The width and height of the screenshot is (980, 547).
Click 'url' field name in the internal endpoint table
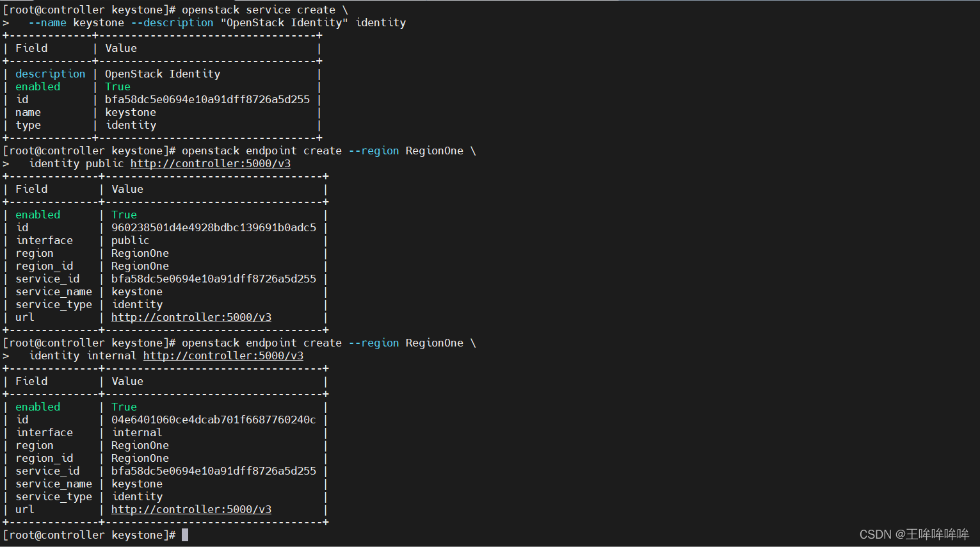(x=25, y=509)
